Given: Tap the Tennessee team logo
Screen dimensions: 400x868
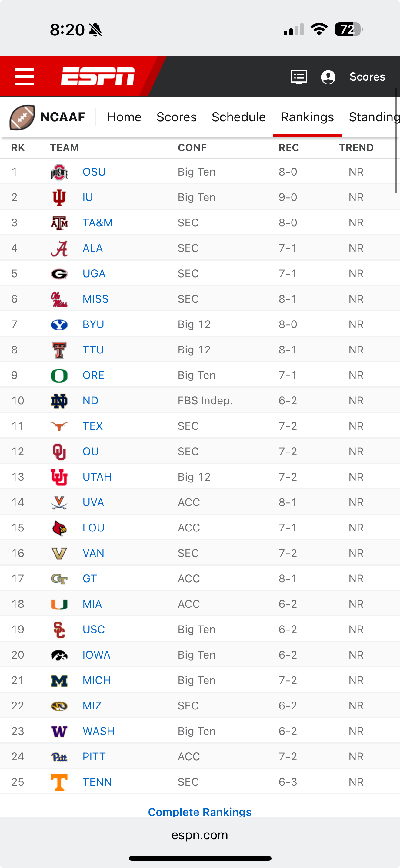Looking at the screenshot, I should (59, 782).
